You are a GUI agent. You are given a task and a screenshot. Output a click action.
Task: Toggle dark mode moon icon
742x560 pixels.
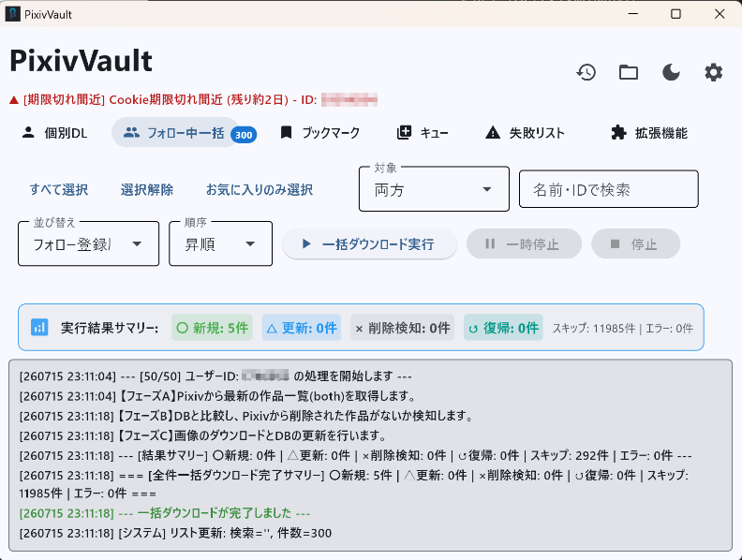click(x=671, y=72)
